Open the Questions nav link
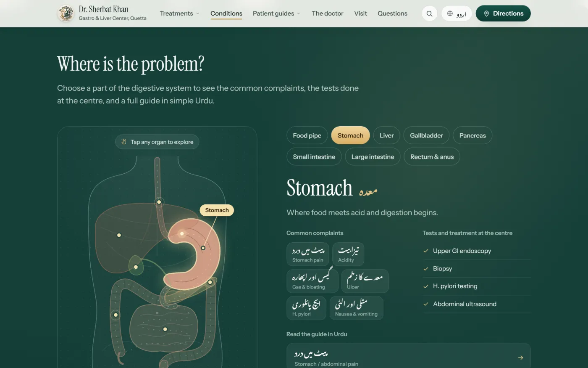The height and width of the screenshot is (368, 588). click(392, 13)
